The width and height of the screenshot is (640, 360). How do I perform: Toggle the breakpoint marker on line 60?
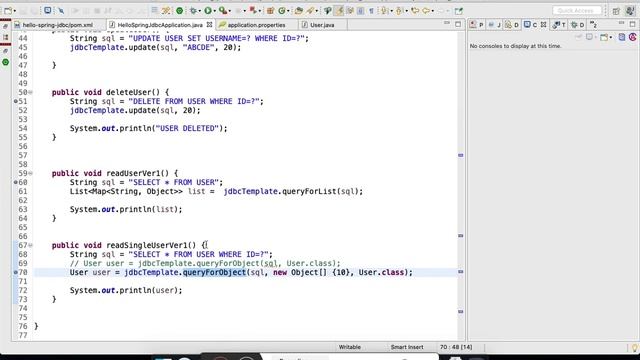coord(16,182)
